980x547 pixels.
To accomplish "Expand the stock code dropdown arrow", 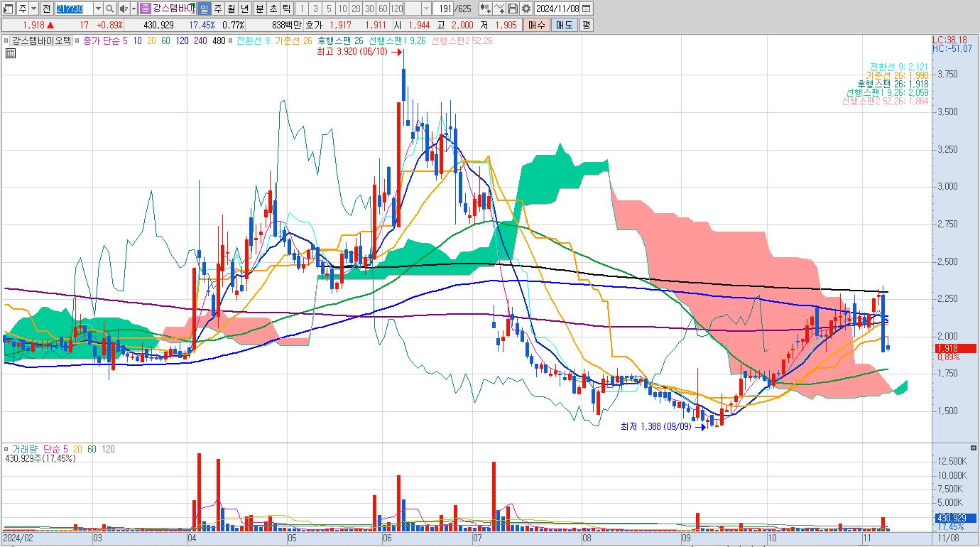I will coord(98,9).
